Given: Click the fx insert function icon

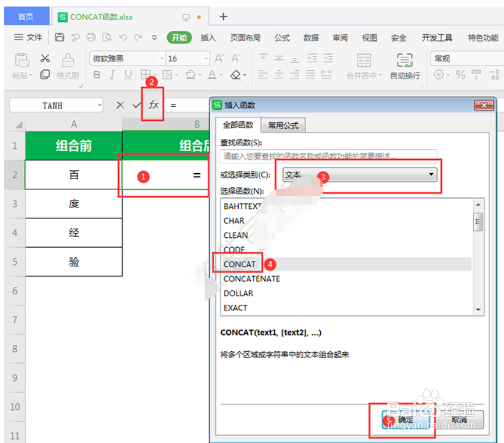Looking at the screenshot, I should pos(153,105).
